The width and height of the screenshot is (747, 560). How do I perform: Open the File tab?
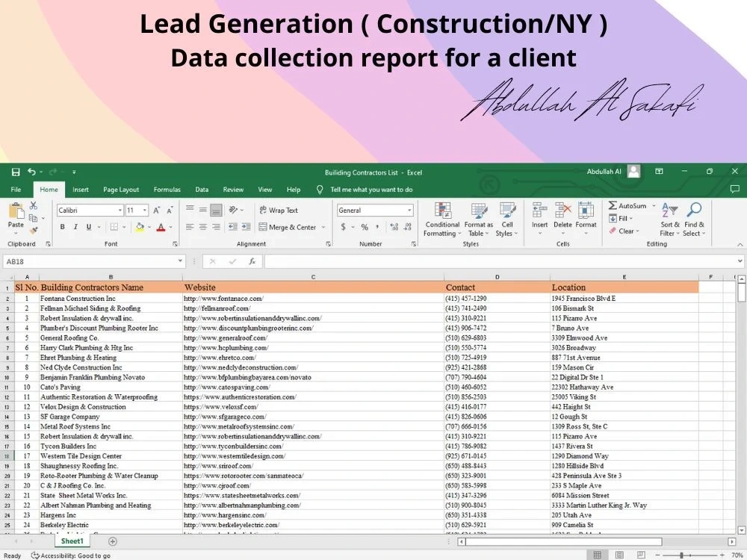pyautogui.click(x=16, y=190)
